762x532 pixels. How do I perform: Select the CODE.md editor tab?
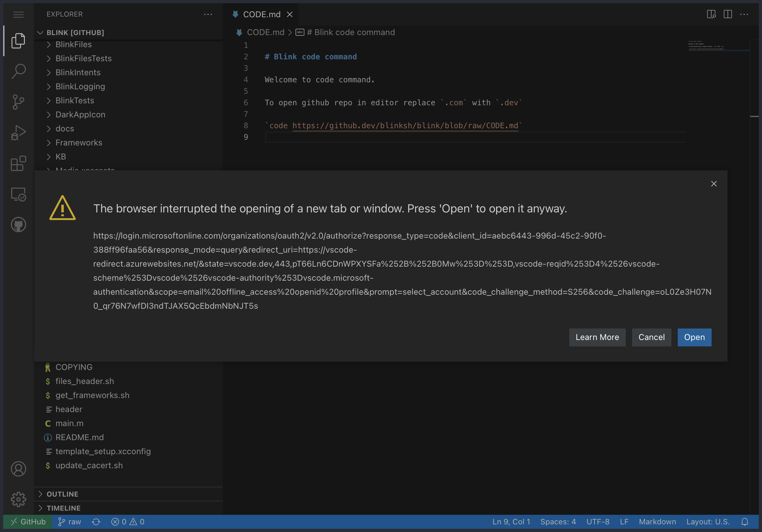[261, 14]
